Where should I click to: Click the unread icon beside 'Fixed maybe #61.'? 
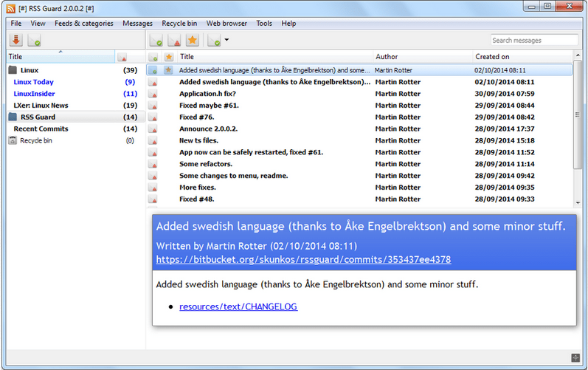(153, 106)
